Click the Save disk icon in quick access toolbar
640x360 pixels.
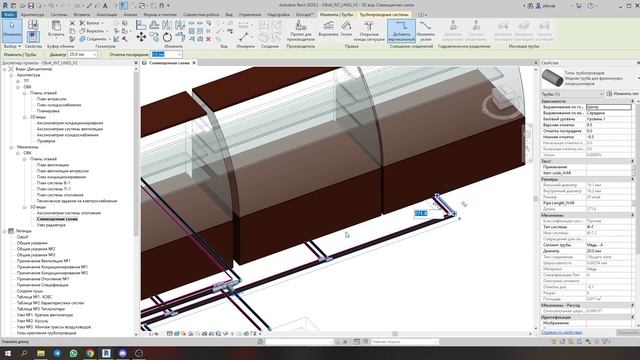coord(31,6)
